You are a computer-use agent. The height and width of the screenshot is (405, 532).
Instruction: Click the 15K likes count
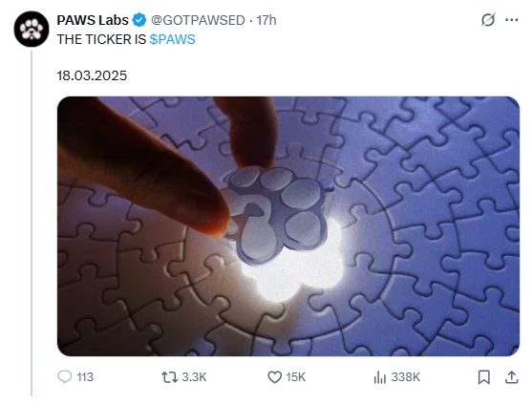point(295,377)
